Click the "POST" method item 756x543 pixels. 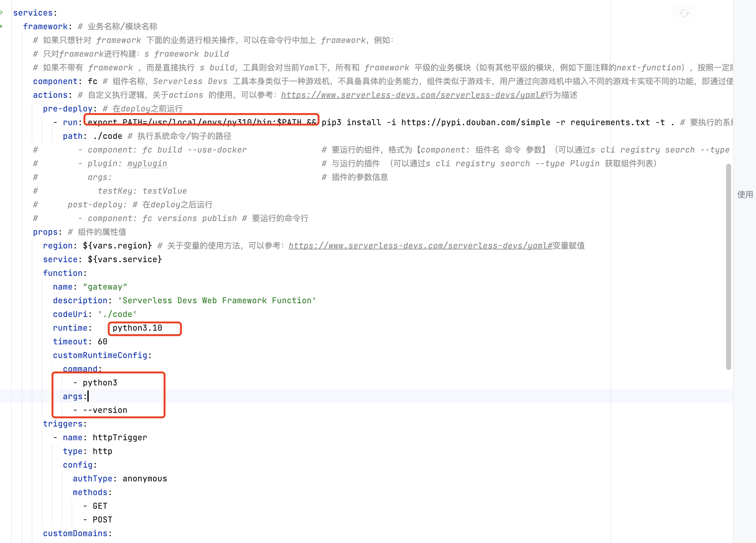coord(103,520)
